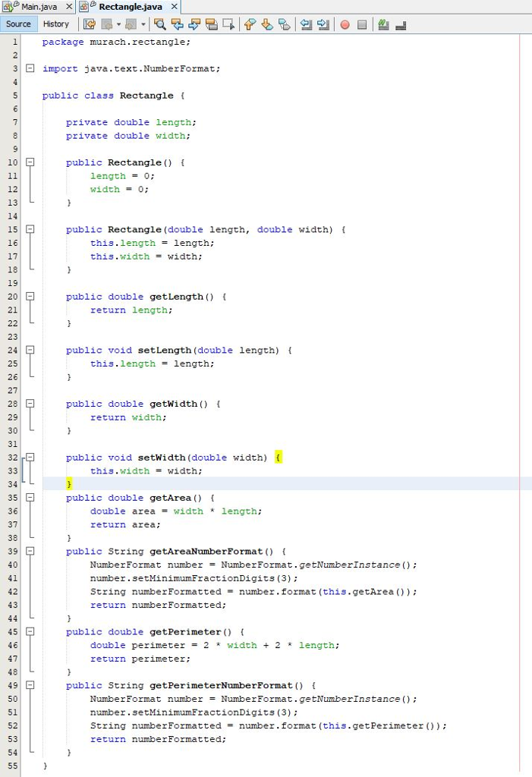Viewport: 532px width, 777px height.
Task: Click line number 34 in gutter
Action: click(12, 484)
